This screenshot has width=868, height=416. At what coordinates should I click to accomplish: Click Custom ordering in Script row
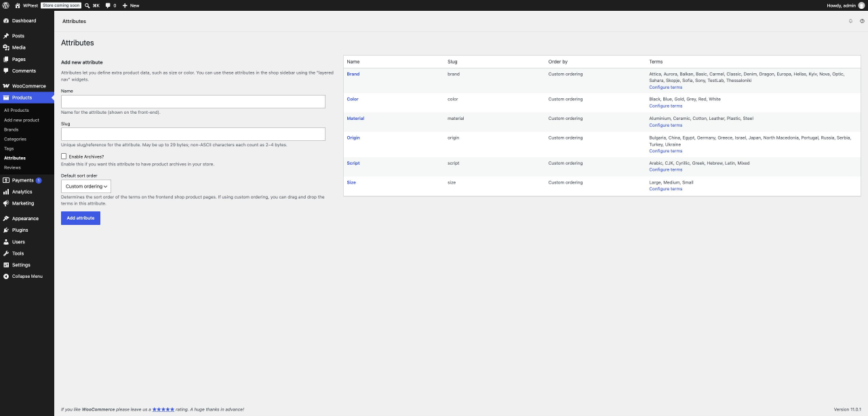click(566, 163)
